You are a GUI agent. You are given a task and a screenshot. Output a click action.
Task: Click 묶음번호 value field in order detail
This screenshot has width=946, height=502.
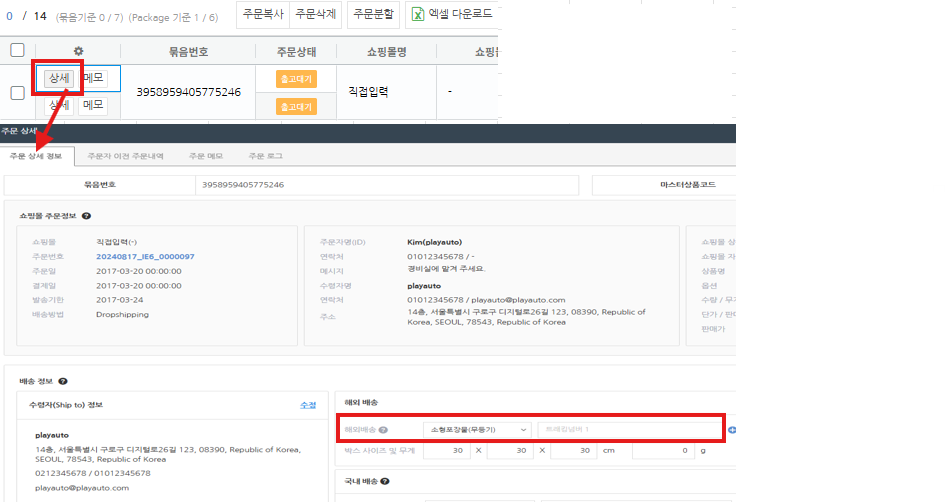387,185
